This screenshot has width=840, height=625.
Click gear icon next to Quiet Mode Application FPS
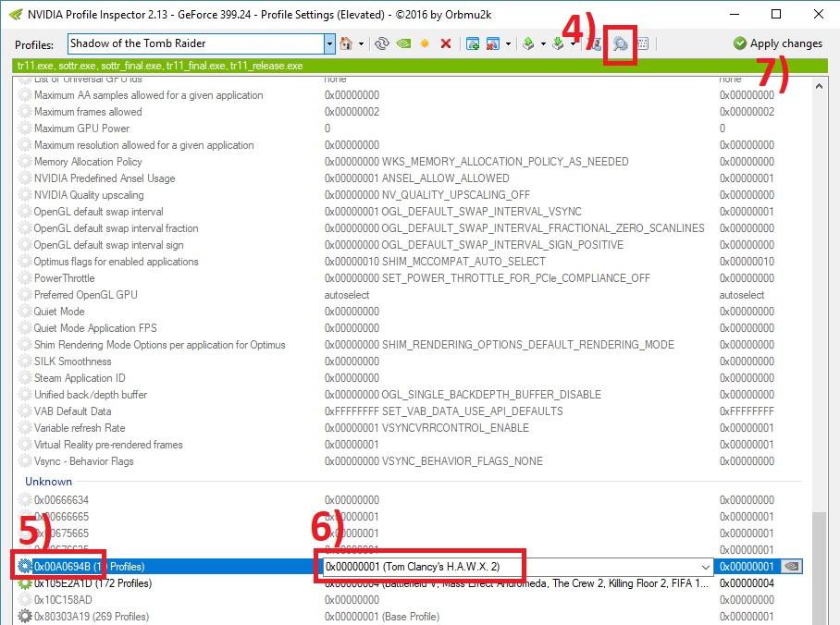[25, 328]
